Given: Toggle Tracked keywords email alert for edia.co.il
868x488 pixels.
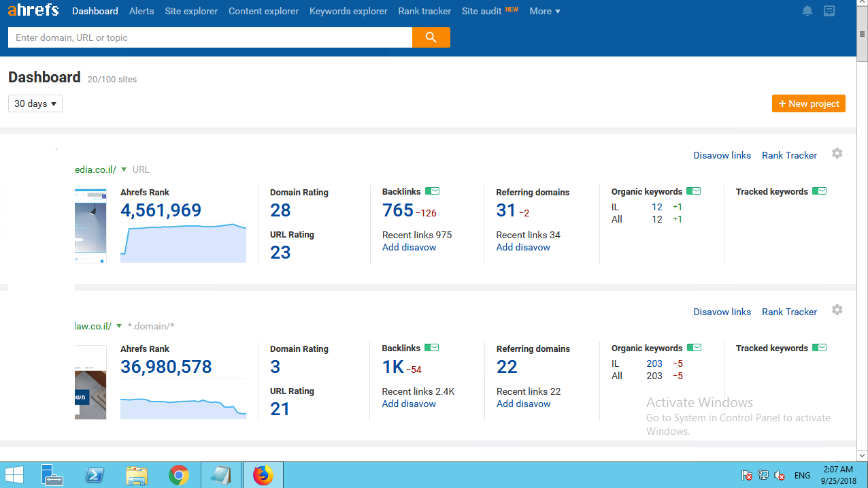Looking at the screenshot, I should coord(820,191).
